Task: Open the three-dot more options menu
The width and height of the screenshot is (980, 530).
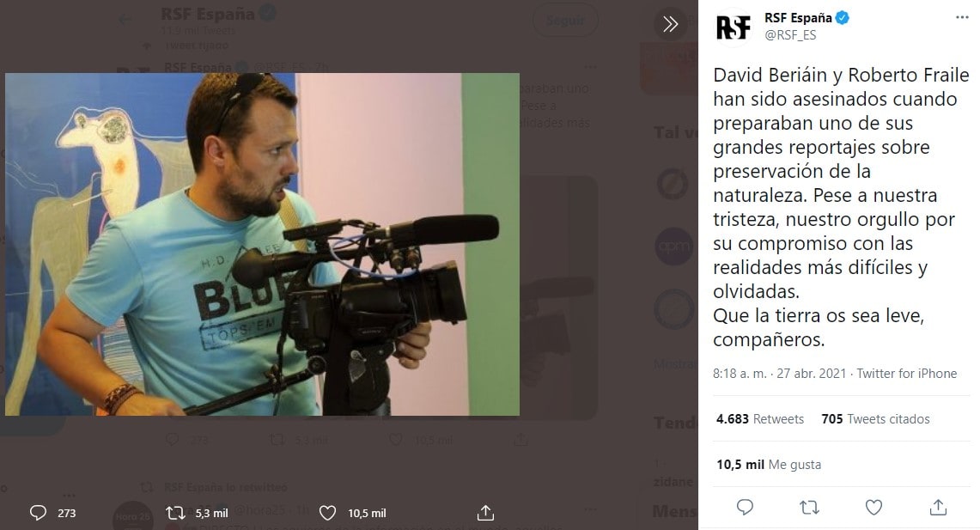Action: tap(962, 17)
